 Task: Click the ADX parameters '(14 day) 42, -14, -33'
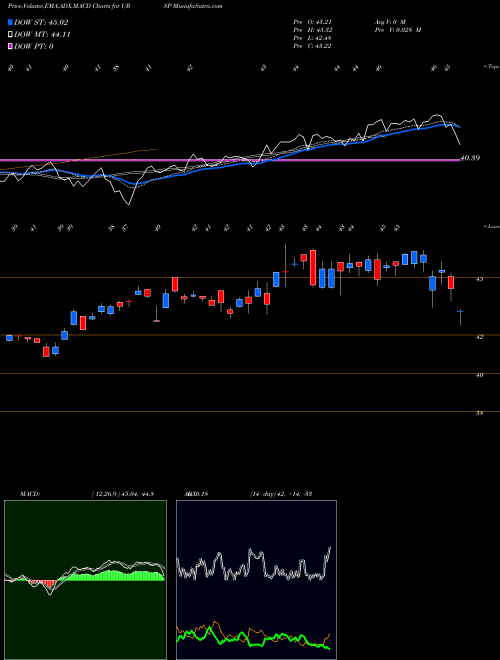click(281, 494)
